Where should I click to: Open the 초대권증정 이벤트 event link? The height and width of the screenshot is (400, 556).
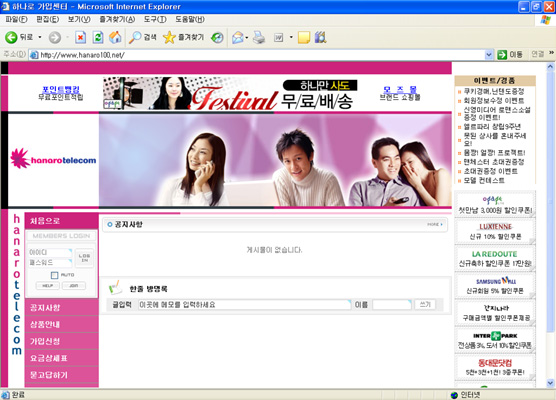click(490, 171)
